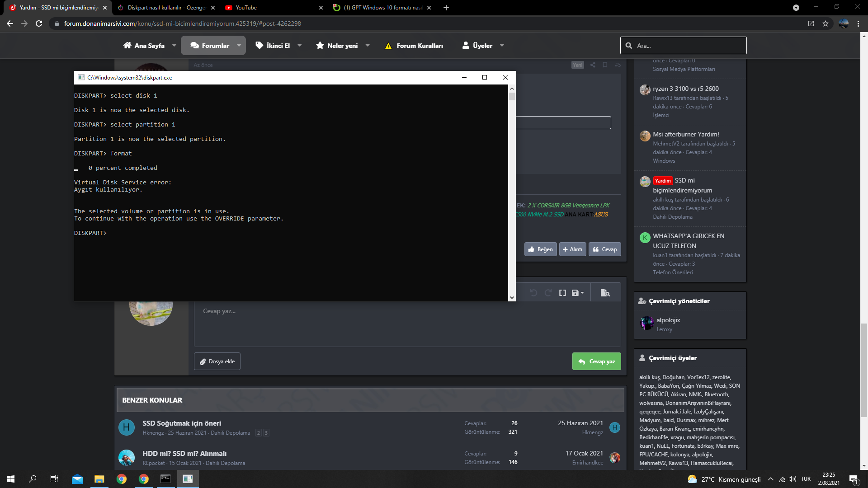
Task: Click the browser forward arrow
Action: tap(24, 23)
